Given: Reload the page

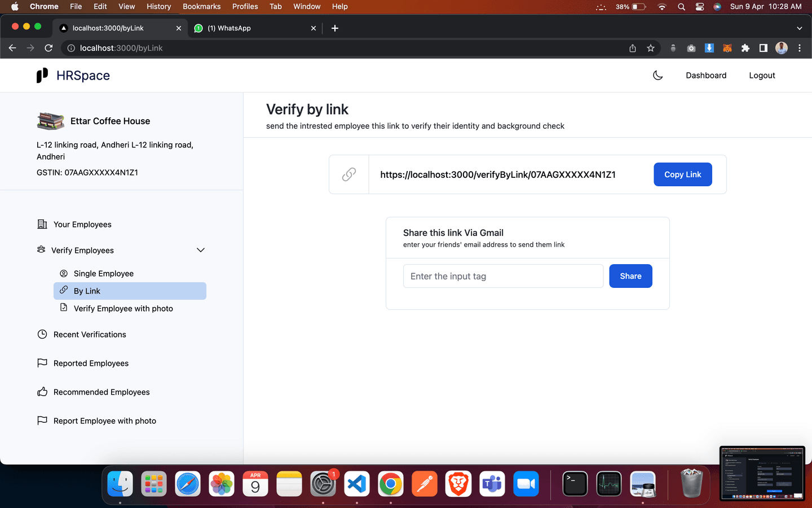Looking at the screenshot, I should [x=48, y=48].
